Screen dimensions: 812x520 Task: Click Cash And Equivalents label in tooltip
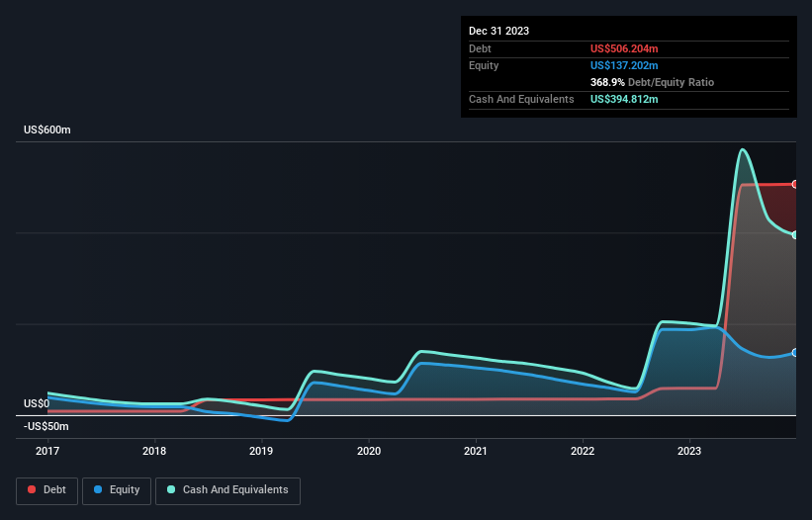[x=521, y=99]
